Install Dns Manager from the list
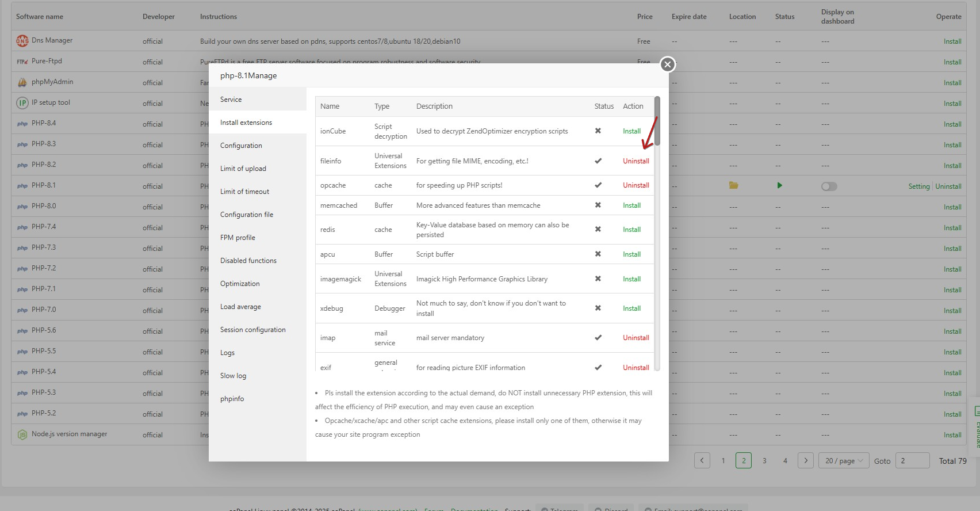The width and height of the screenshot is (980, 511). click(952, 41)
